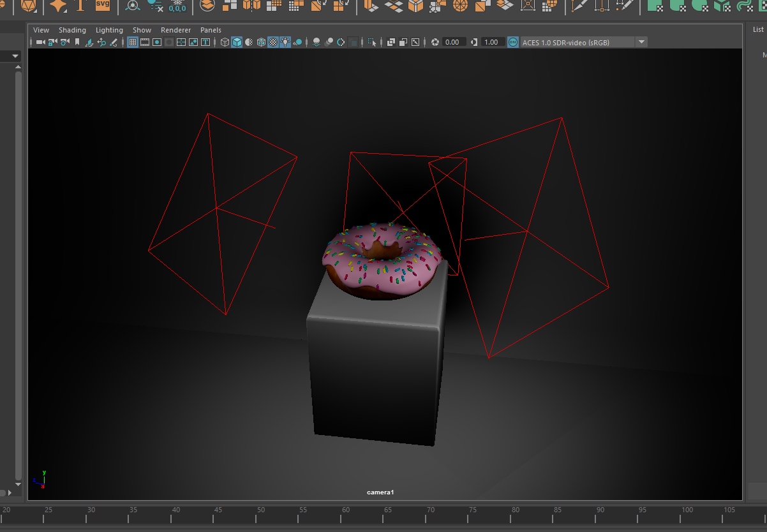The image size is (767, 532).
Task: Toggle viewport Shadows icon
Action: point(298,42)
